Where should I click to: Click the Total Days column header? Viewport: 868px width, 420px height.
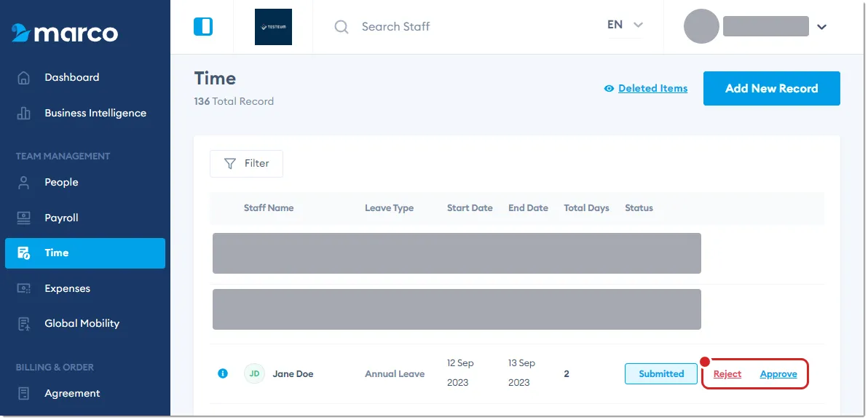click(586, 208)
